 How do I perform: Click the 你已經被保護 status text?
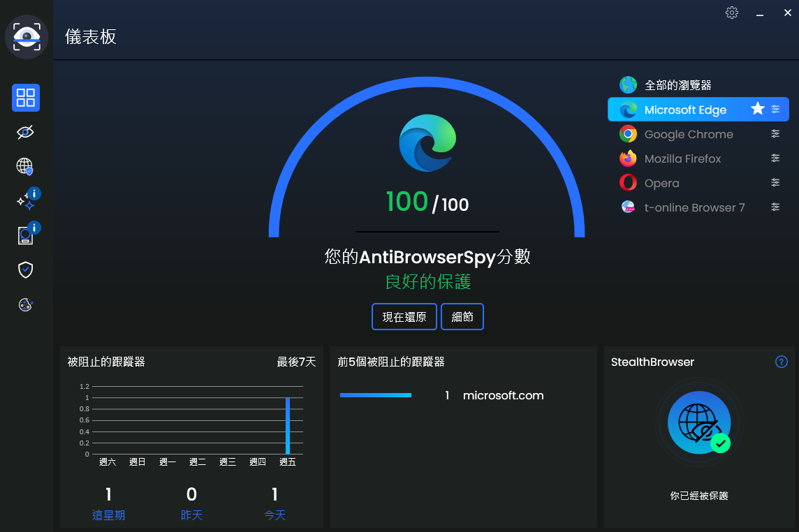coord(699,496)
